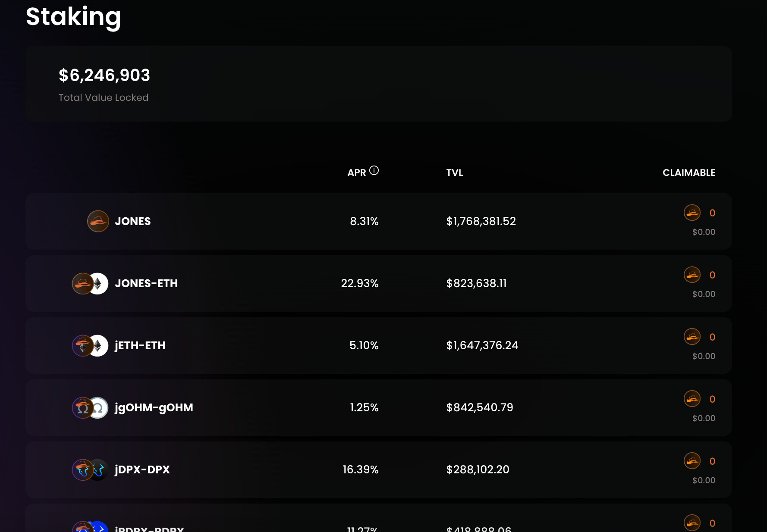Click the JONES-ETH pair token icon

click(x=90, y=283)
